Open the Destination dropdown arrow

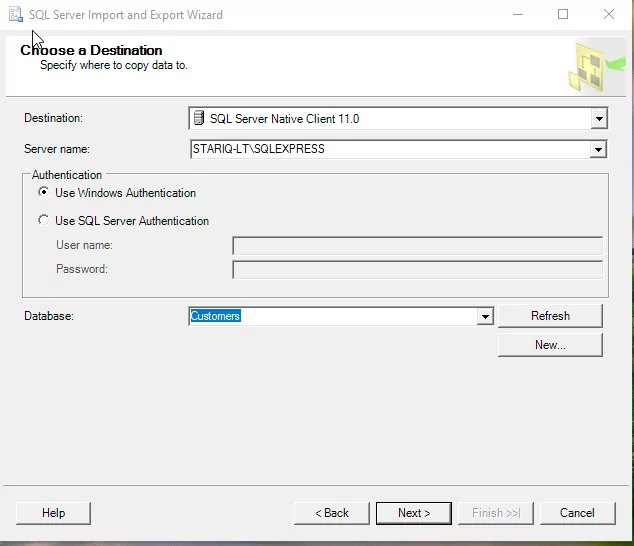(x=599, y=119)
